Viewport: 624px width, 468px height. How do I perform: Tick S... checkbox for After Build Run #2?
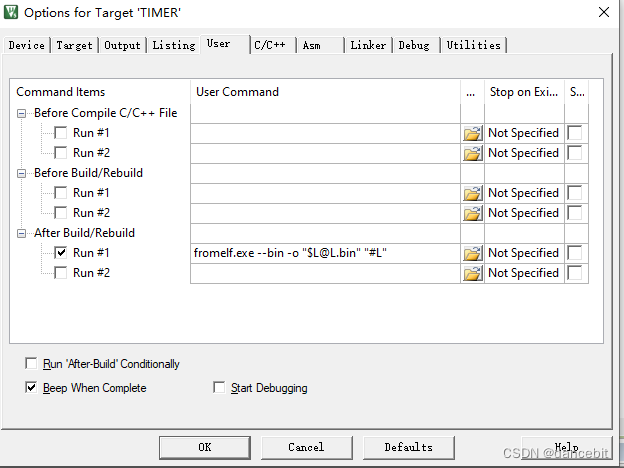coord(575,273)
